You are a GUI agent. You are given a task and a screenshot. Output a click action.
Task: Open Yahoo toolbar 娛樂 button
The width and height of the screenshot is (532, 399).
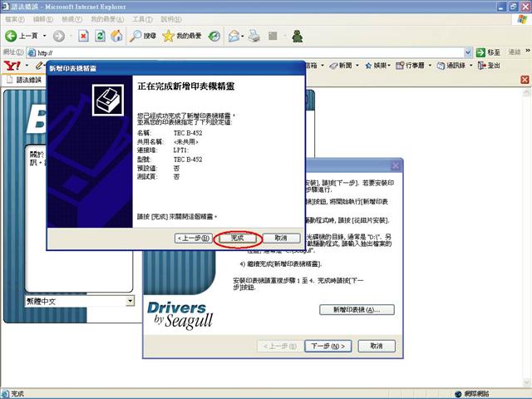(377, 66)
